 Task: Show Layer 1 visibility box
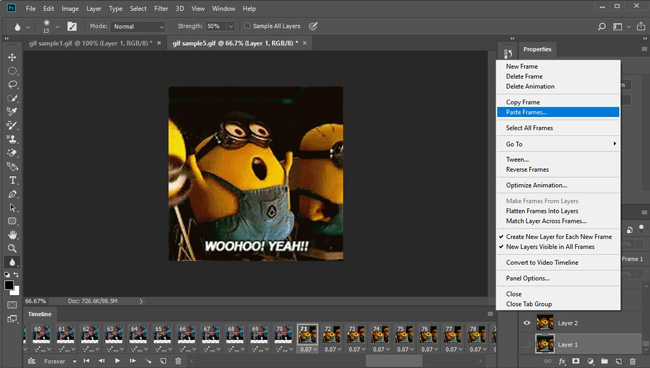point(526,344)
